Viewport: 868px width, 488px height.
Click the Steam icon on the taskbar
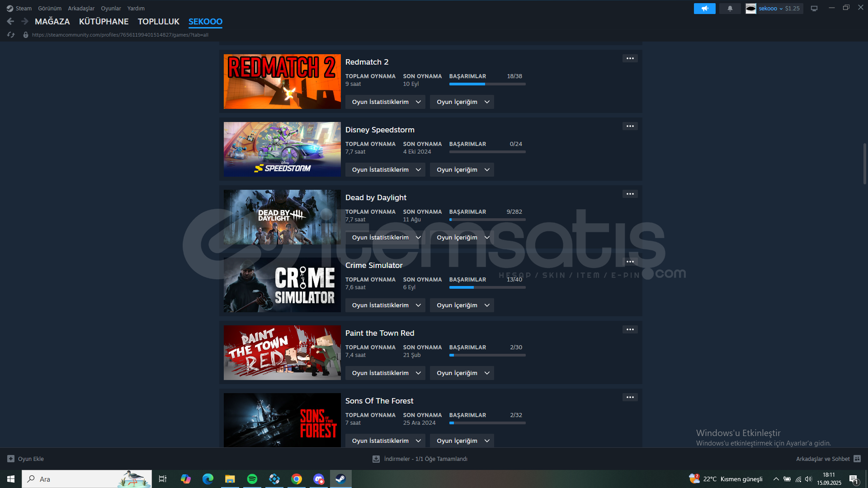(x=341, y=479)
